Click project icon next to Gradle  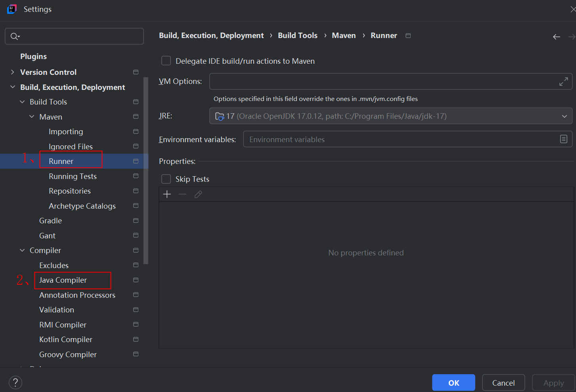pyautogui.click(x=136, y=221)
